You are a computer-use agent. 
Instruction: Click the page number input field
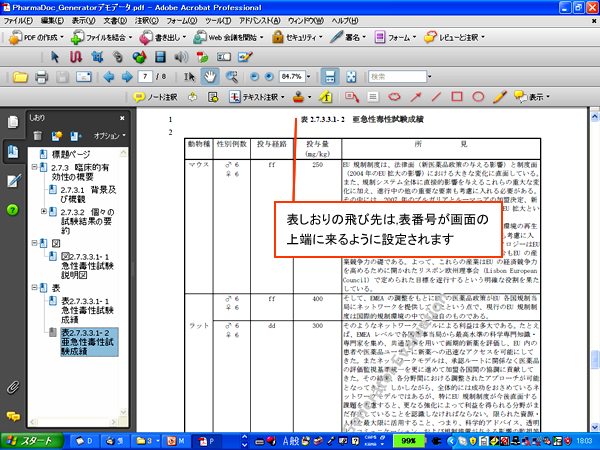click(x=145, y=77)
